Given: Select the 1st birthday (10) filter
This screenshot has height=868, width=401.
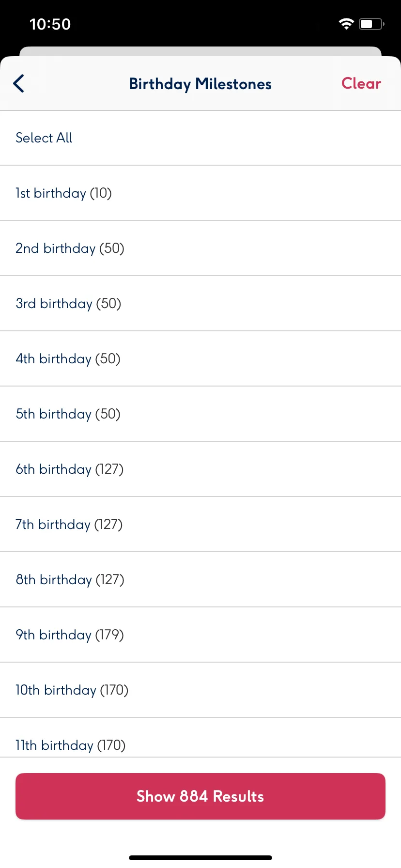Looking at the screenshot, I should pos(200,193).
